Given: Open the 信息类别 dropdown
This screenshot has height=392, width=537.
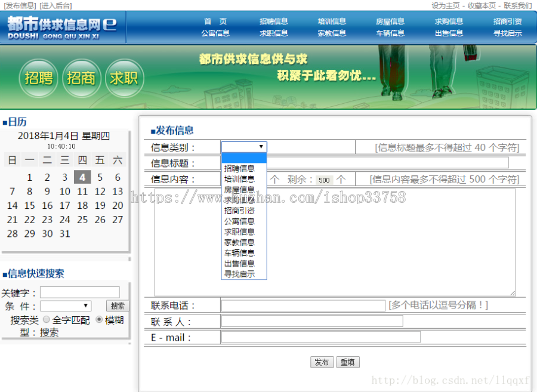Looking at the screenshot, I should (x=243, y=146).
